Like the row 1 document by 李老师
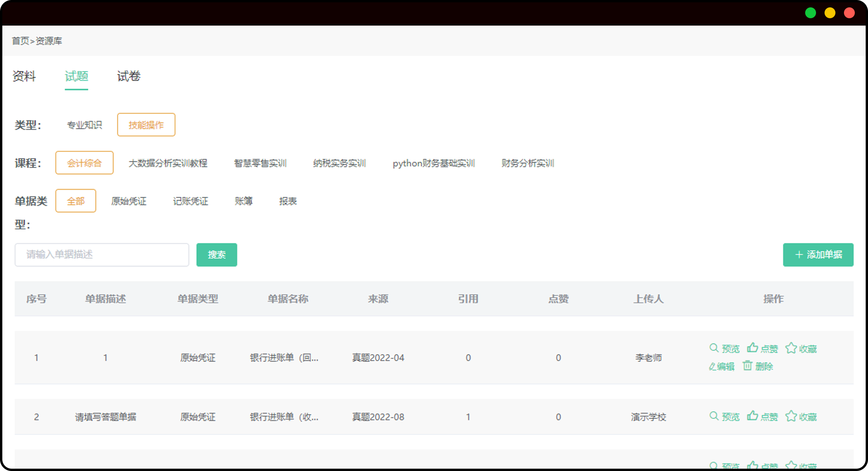The image size is (868, 471). tap(763, 349)
